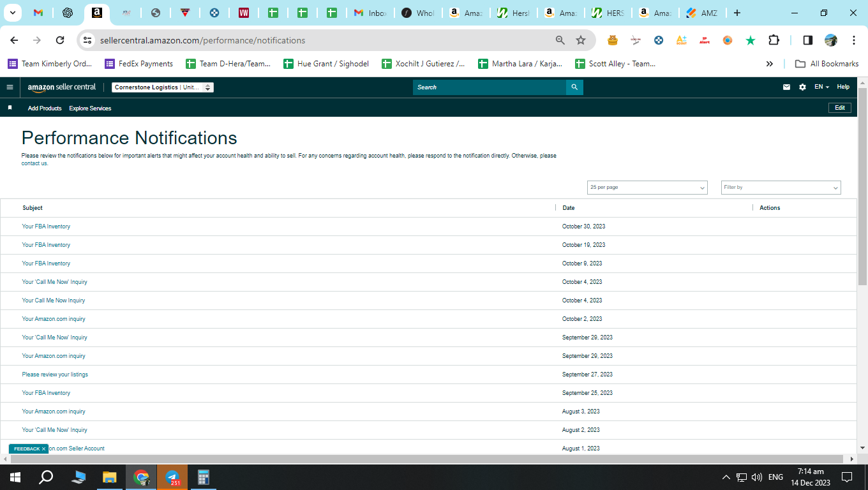Open the Team Kimberly Ord bookmark

50,64
